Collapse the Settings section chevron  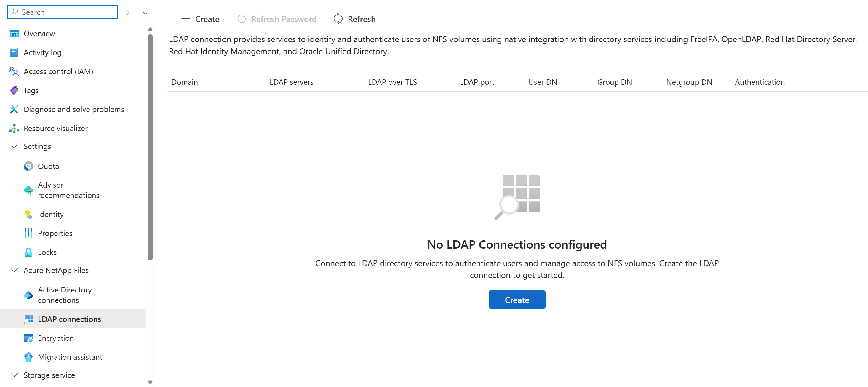(14, 146)
